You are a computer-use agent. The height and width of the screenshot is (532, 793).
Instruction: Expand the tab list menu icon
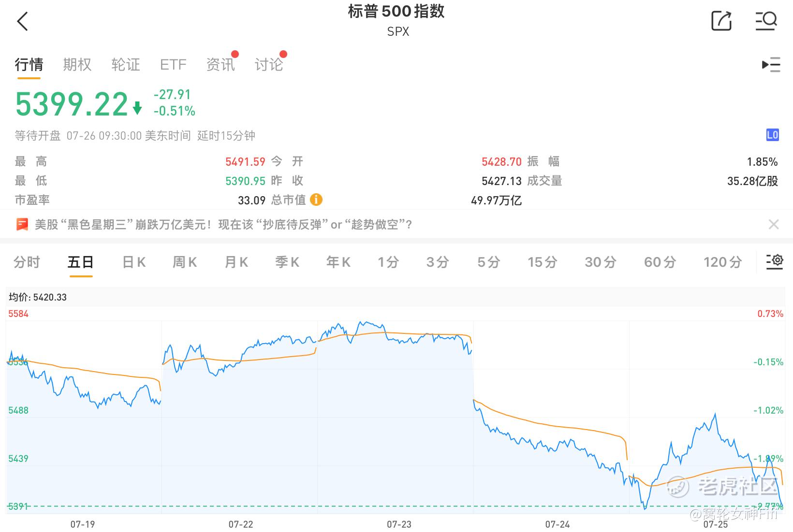coord(771,65)
